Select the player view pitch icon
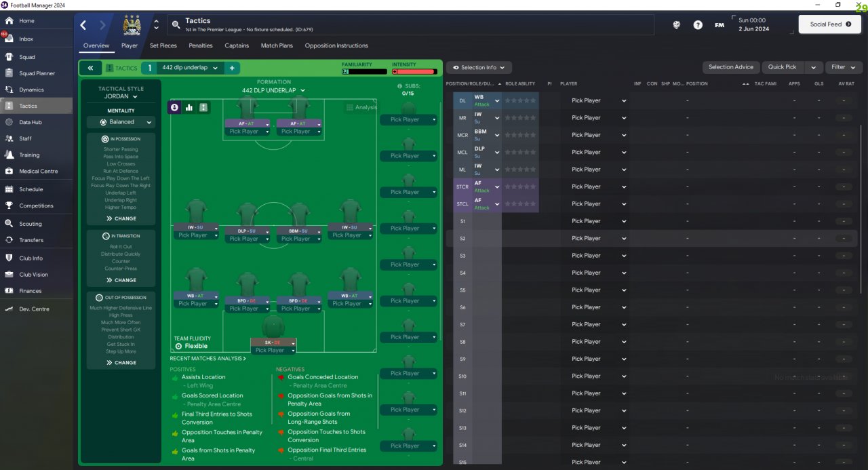Image resolution: width=868 pixels, height=470 pixels. coord(174,107)
